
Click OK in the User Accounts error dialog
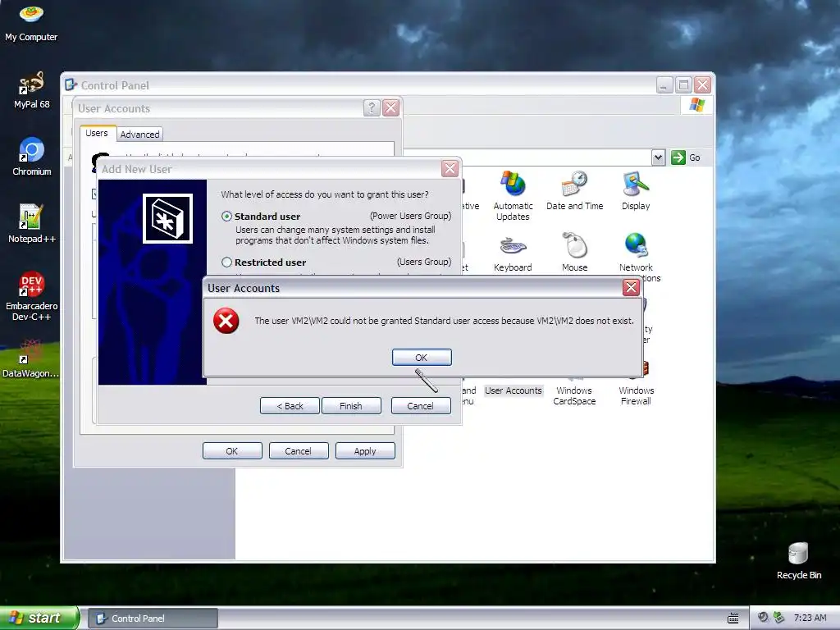(422, 358)
